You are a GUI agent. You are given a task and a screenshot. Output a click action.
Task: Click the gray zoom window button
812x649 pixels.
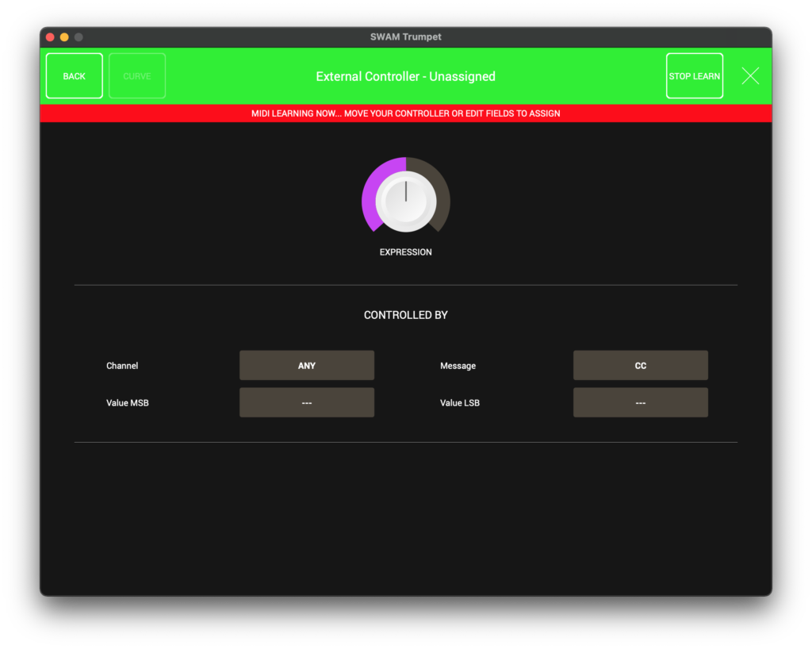[x=79, y=37]
